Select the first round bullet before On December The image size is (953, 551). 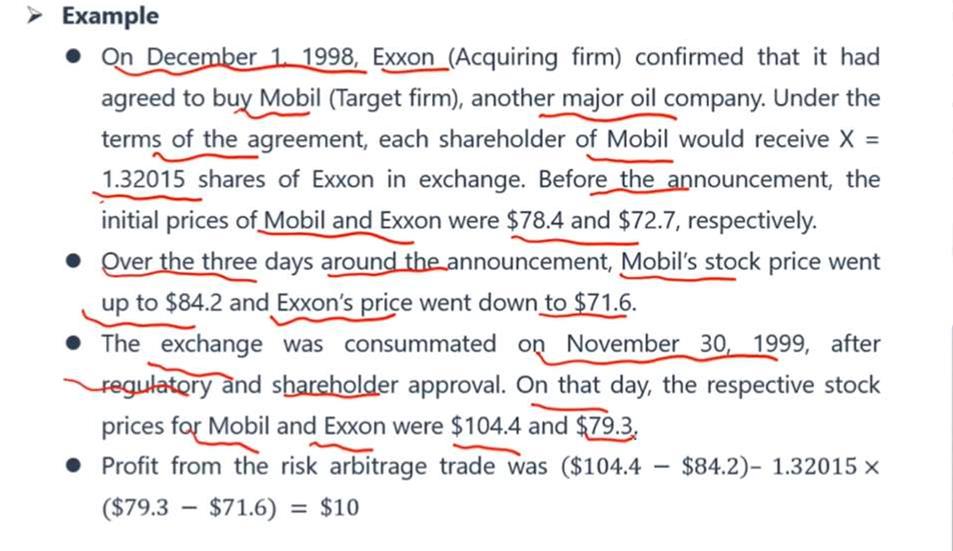[x=74, y=56]
